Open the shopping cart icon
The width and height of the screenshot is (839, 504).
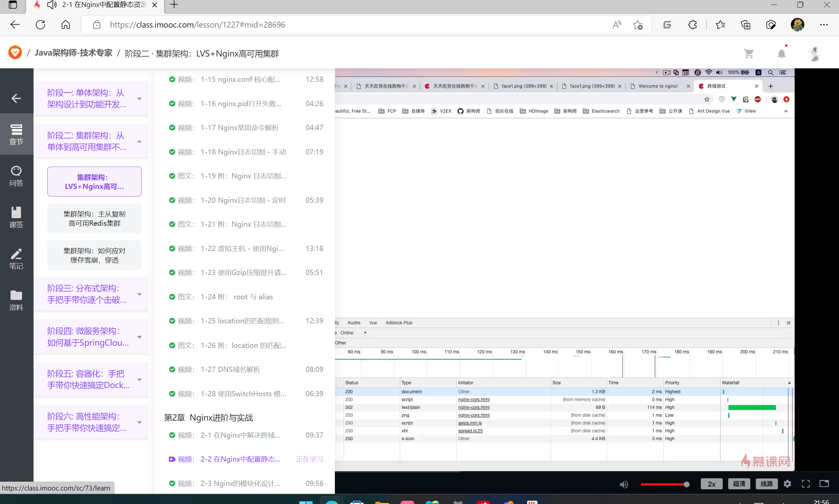[x=749, y=54]
